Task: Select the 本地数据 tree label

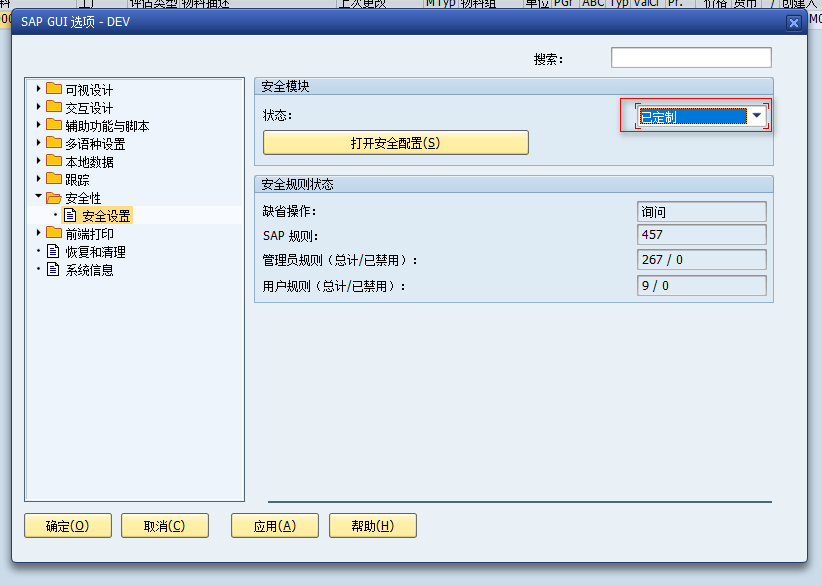Action: (x=89, y=162)
